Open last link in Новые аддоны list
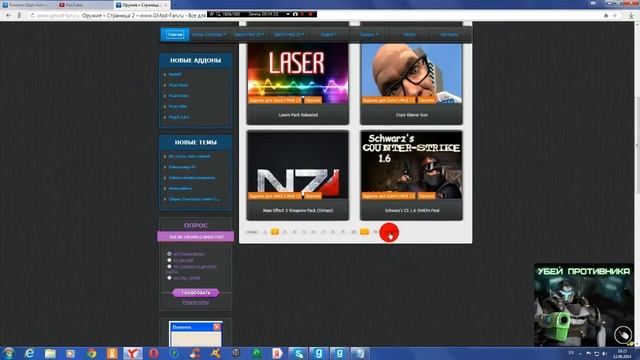640x360 pixels. [x=179, y=117]
